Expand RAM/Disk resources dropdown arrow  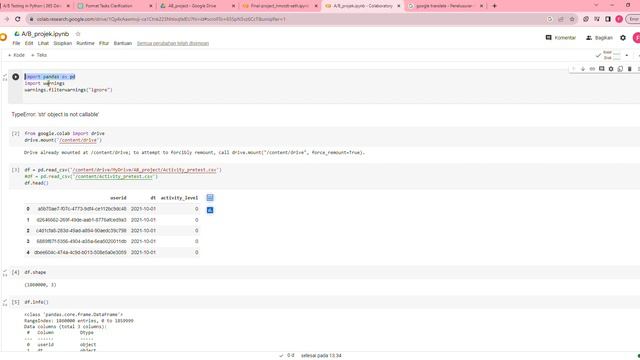[x=627, y=55]
